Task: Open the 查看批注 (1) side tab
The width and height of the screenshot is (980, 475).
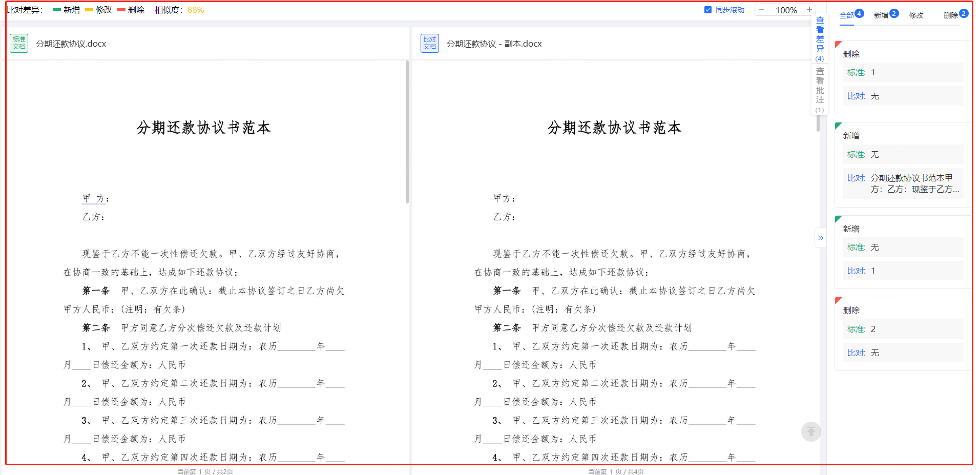Action: coord(820,90)
